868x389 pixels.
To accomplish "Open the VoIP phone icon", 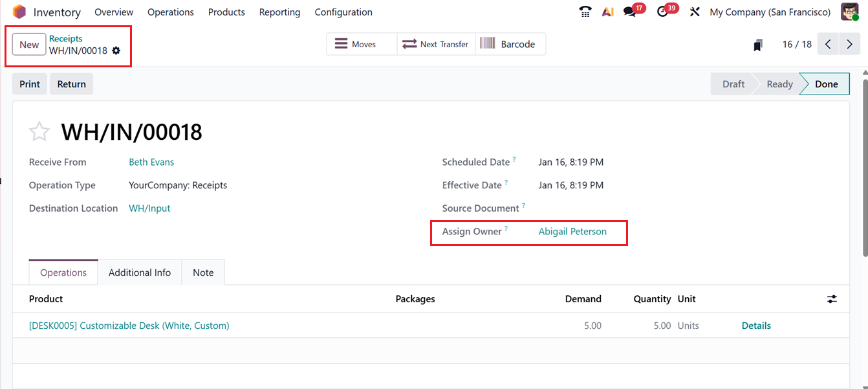I will pos(585,12).
